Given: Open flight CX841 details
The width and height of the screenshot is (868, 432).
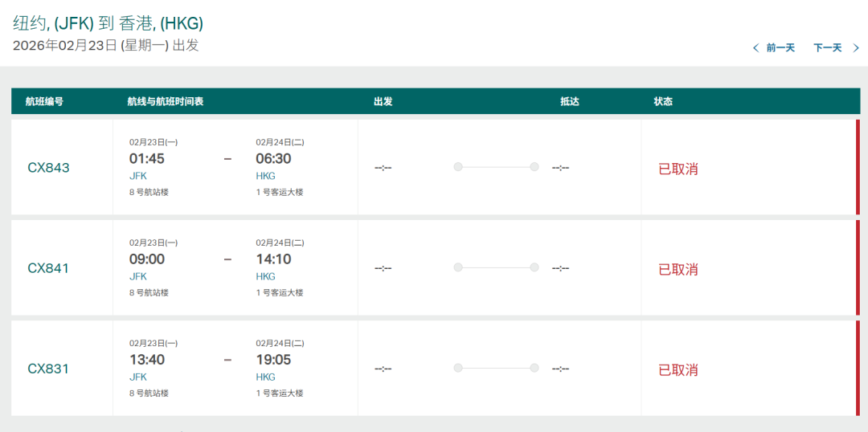Looking at the screenshot, I should pyautogui.click(x=48, y=268).
